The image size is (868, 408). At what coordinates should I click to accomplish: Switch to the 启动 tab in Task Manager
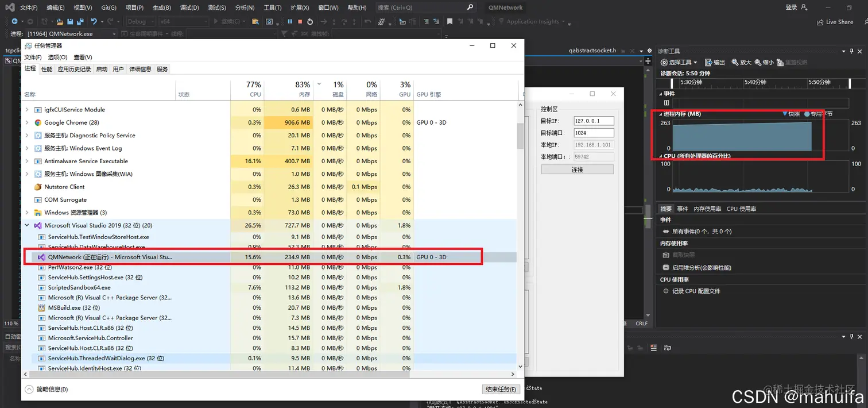click(x=102, y=69)
